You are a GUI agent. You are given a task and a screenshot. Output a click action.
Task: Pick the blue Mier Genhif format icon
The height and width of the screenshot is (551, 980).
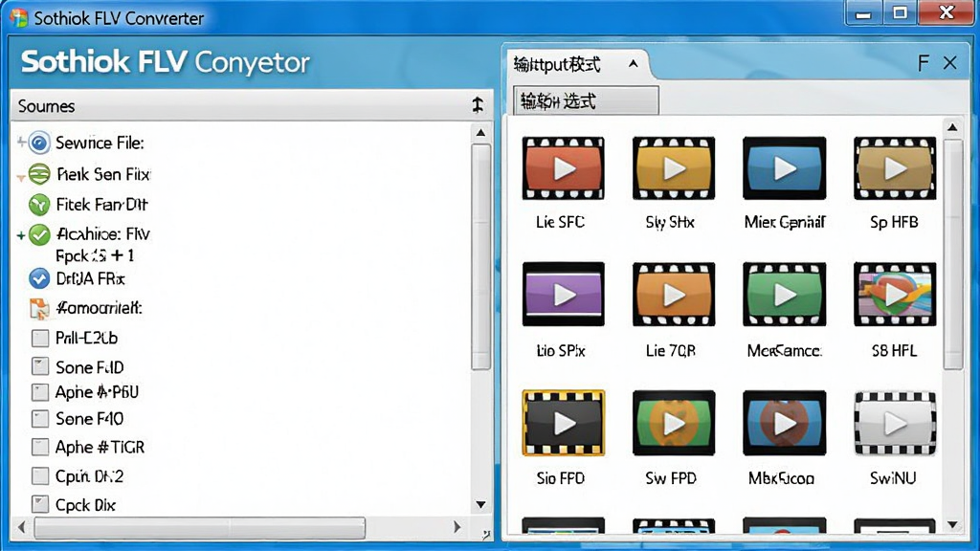pos(785,168)
